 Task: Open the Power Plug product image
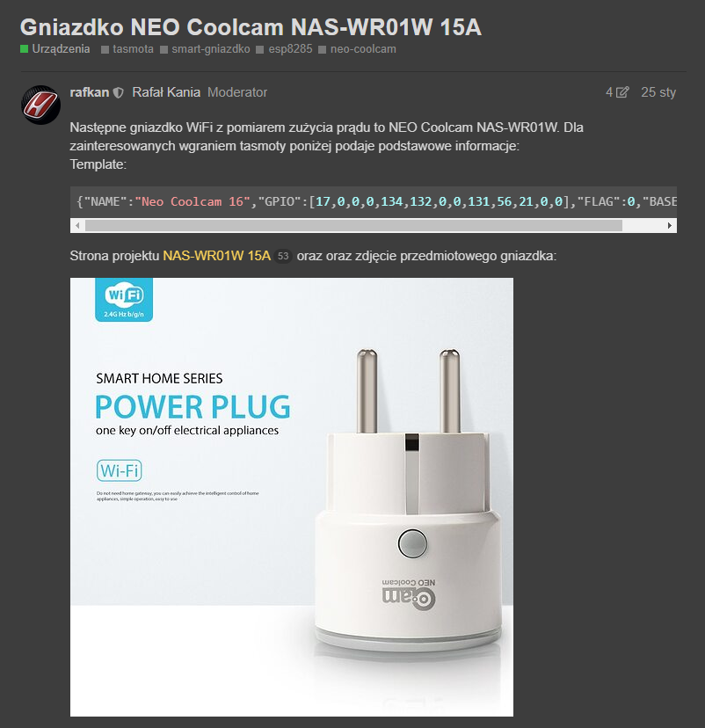pyautogui.click(x=292, y=497)
